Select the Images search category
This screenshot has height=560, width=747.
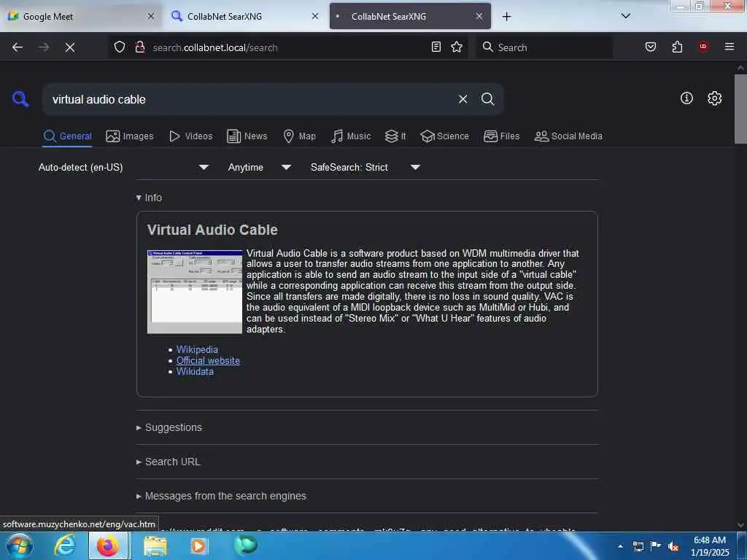130,136
